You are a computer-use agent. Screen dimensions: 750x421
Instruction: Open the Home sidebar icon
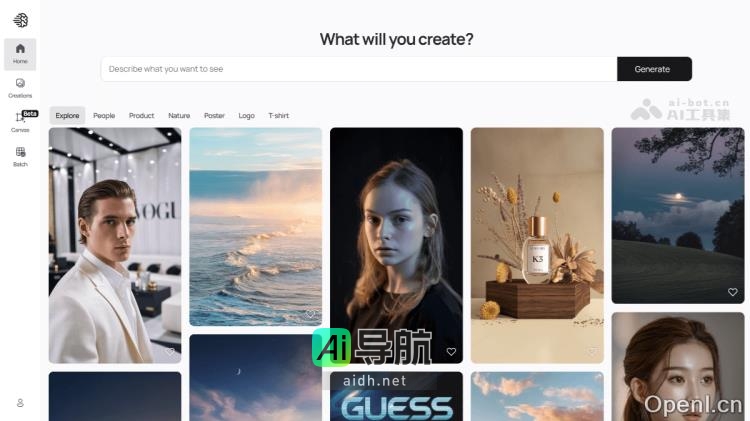click(20, 54)
